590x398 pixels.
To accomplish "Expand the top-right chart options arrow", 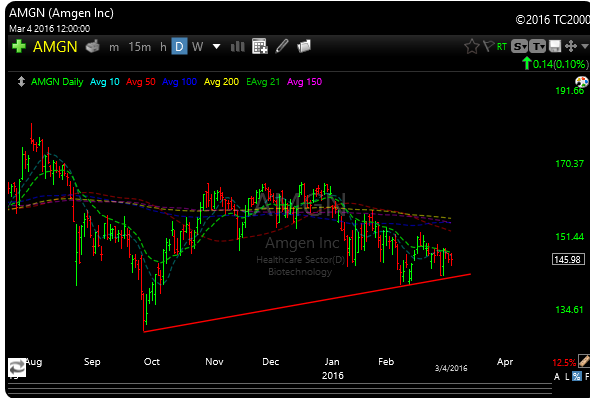I will pos(585,46).
